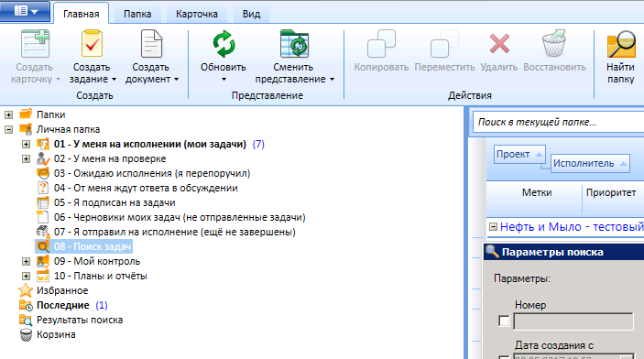Expand the 01 - У меня на исполнении node
Image resolution: width=644 pixels, height=359 pixels.
pos(26,144)
